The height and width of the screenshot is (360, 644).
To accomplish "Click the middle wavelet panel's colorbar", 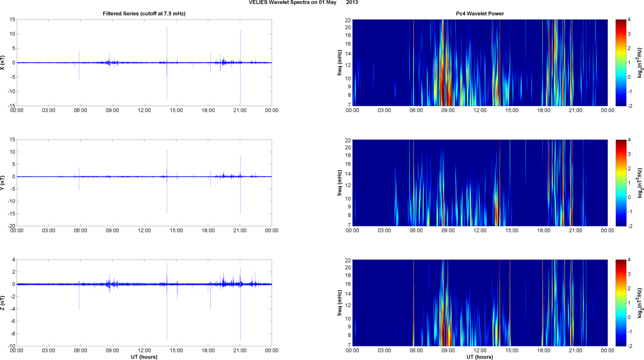I will coord(621,183).
